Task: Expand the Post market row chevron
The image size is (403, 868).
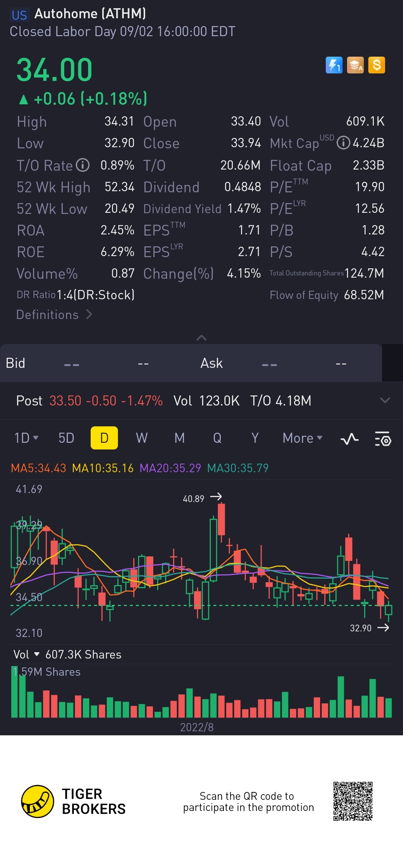Action: (x=385, y=400)
